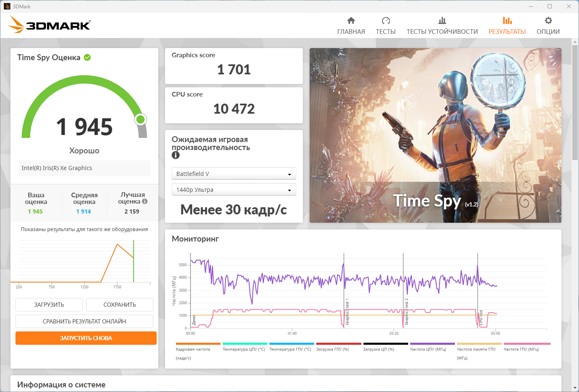The width and height of the screenshot is (579, 392).
Task: Click the Информация о системе heading
Action: (61, 385)
